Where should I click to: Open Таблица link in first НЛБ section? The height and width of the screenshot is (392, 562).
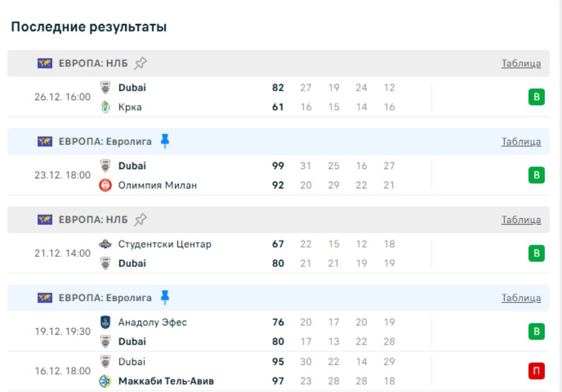click(521, 64)
